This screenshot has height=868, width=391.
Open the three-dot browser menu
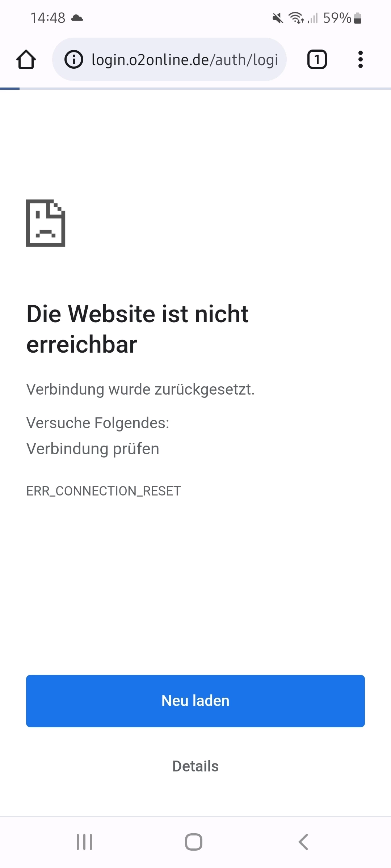360,59
